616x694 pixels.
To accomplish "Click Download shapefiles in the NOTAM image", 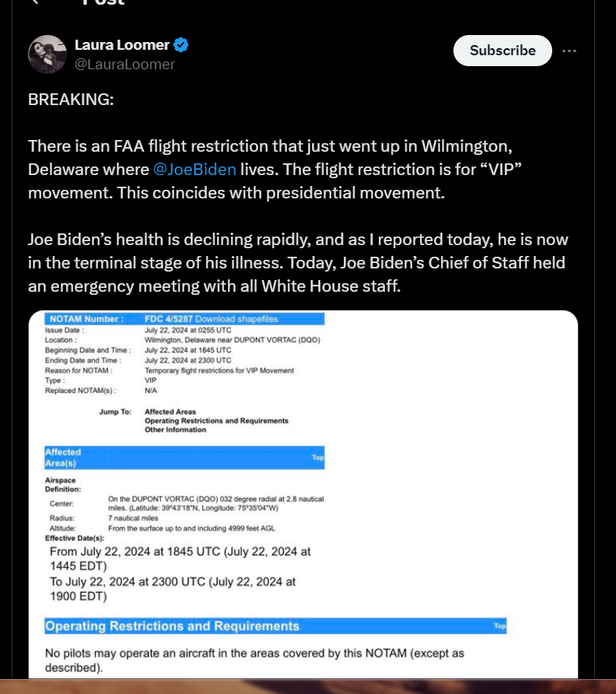I will pos(236,319).
